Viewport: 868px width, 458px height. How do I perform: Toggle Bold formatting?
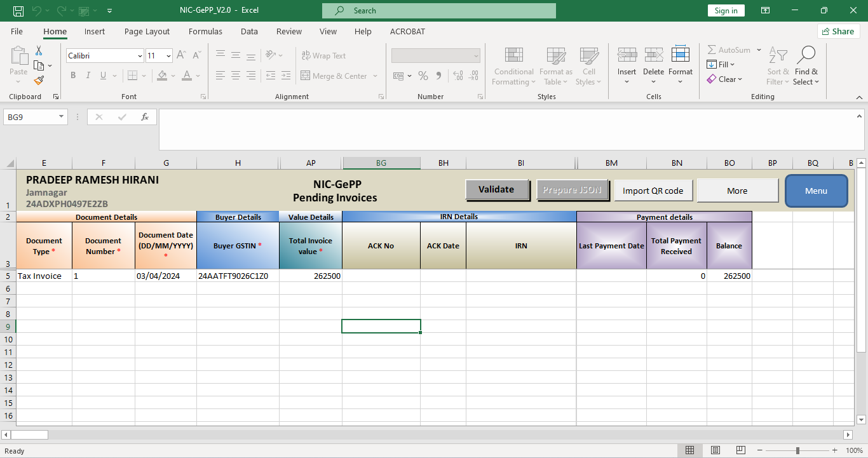coord(73,76)
